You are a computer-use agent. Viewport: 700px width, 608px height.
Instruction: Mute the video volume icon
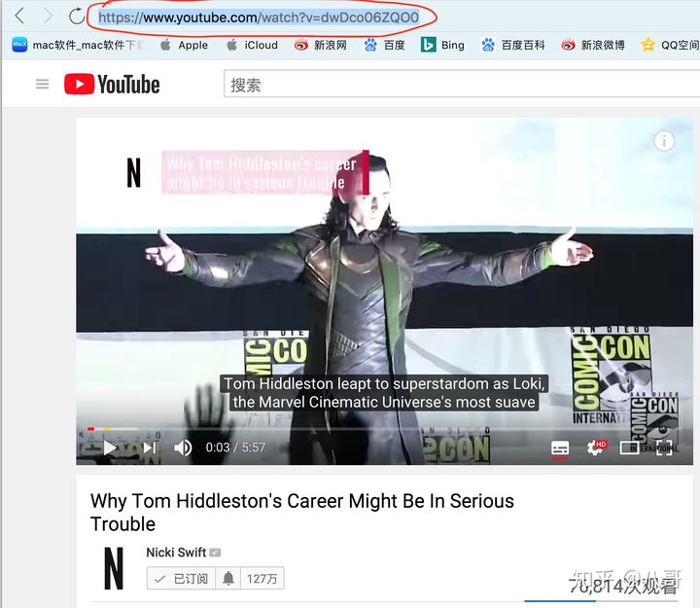click(183, 447)
